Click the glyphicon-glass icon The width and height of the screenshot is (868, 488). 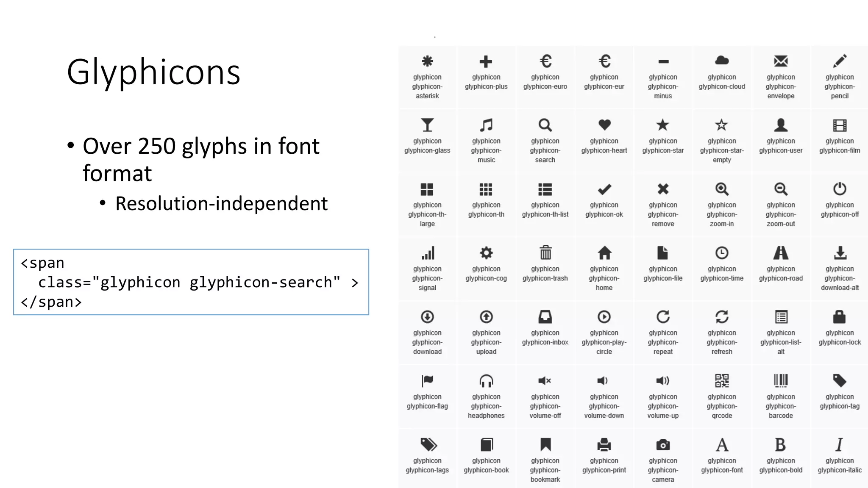click(427, 125)
